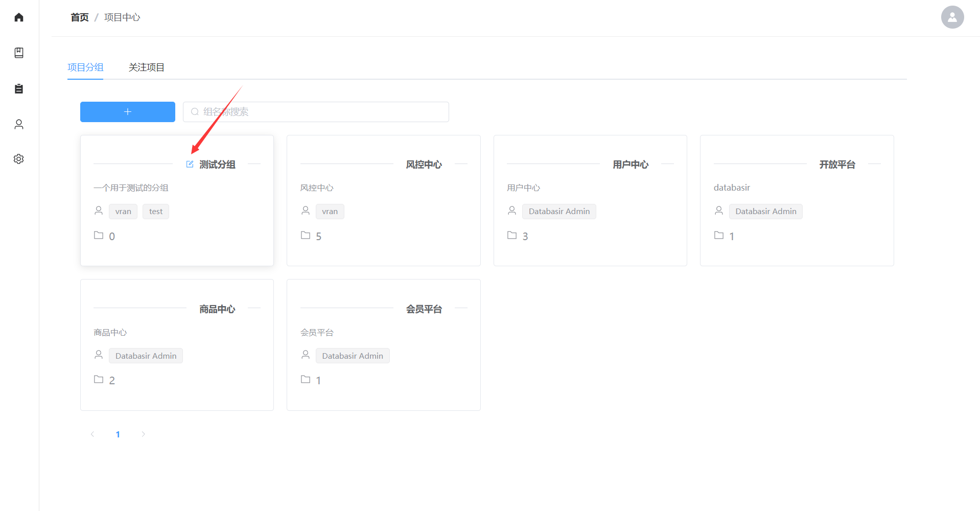This screenshot has height=511, width=980.
Task: Click the test member tag in 测试分组
Action: tap(156, 212)
